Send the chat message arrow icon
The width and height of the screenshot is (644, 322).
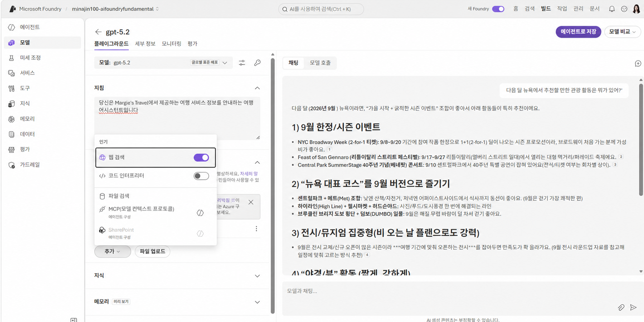pyautogui.click(x=633, y=307)
